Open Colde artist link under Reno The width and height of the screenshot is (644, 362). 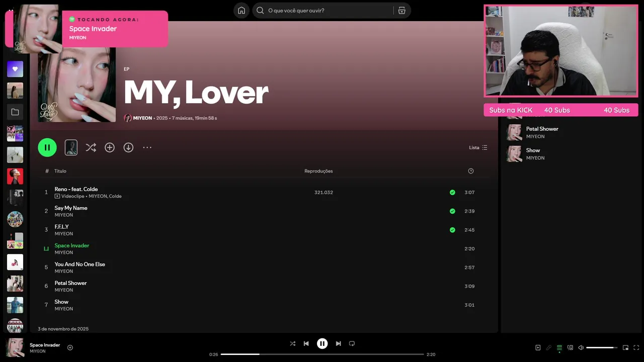coord(115,196)
